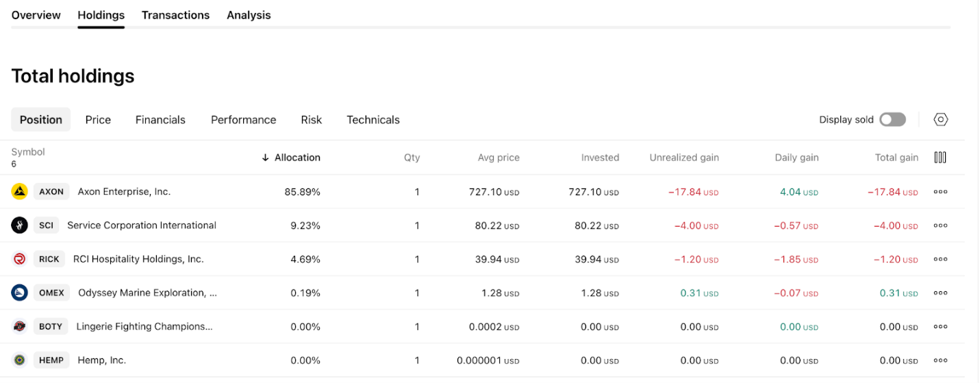Open the Hemp, Inc. name link
The image size is (980, 383).
102,360
